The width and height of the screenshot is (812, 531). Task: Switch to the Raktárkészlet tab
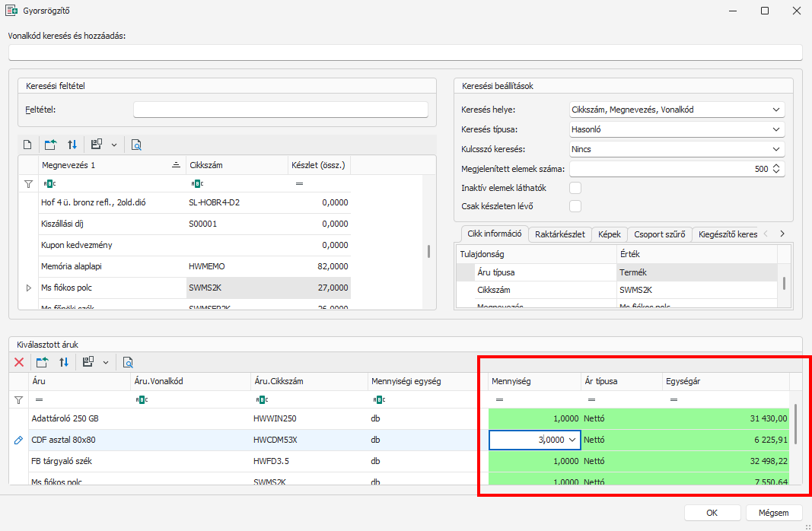tap(559, 234)
